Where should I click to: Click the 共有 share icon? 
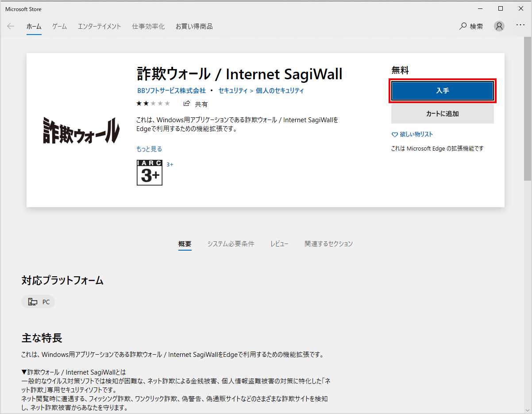click(186, 104)
